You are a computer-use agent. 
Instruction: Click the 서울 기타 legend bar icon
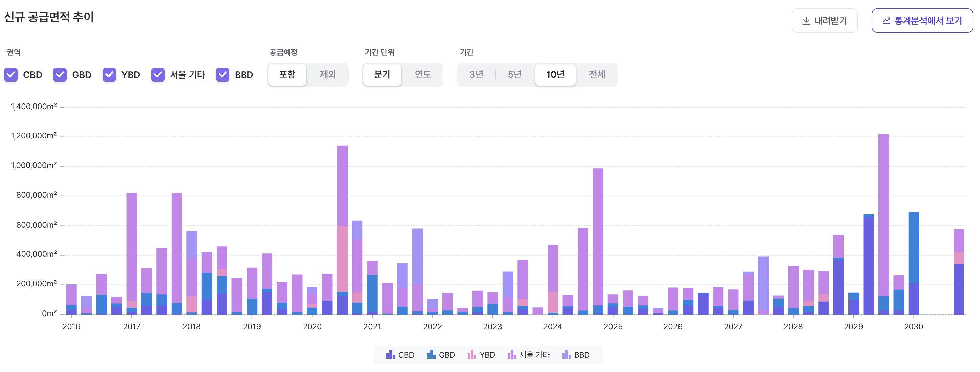coord(512,355)
